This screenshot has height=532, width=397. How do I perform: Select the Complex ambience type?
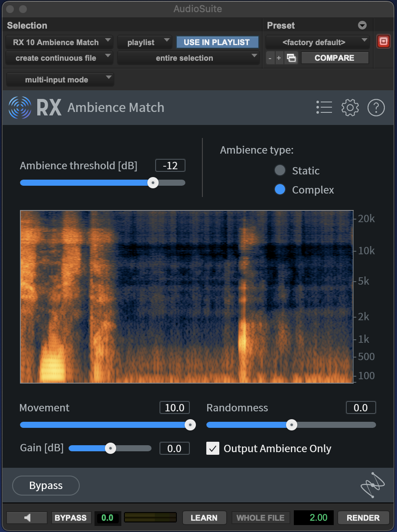click(280, 190)
